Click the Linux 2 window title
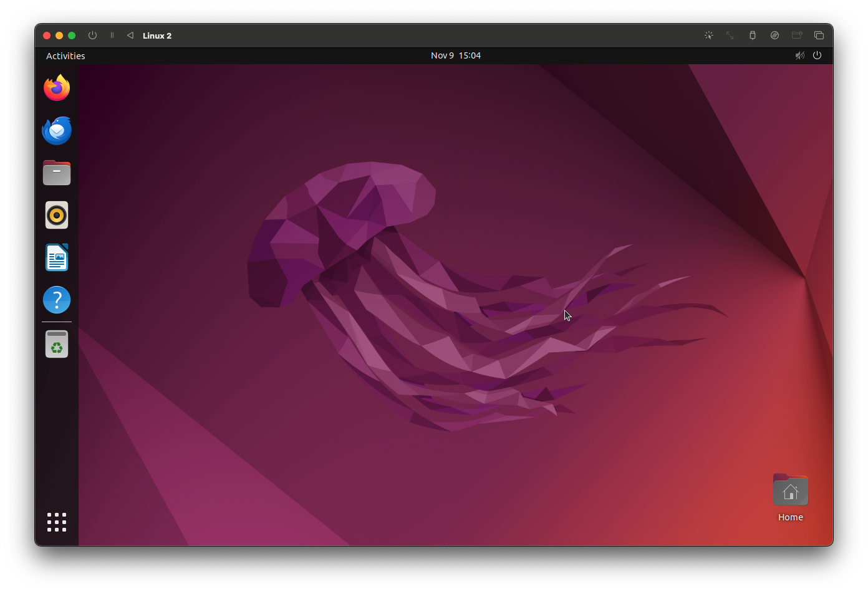Screen dimensions: 868x592 pyautogui.click(x=157, y=36)
